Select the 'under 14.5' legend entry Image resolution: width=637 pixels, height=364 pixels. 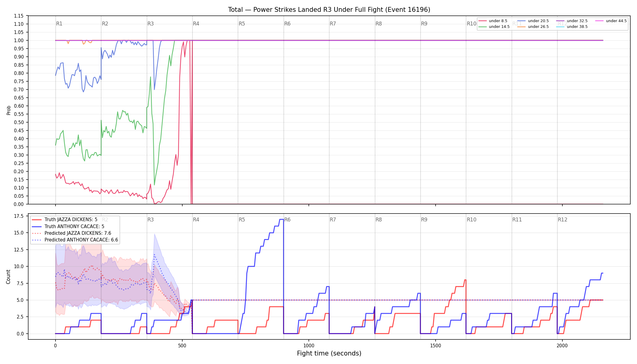coord(494,27)
